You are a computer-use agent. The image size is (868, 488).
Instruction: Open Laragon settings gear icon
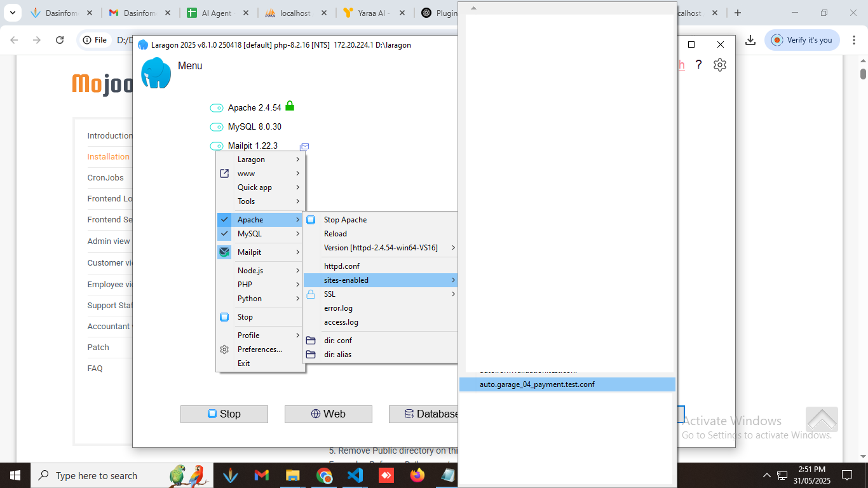pos(719,65)
